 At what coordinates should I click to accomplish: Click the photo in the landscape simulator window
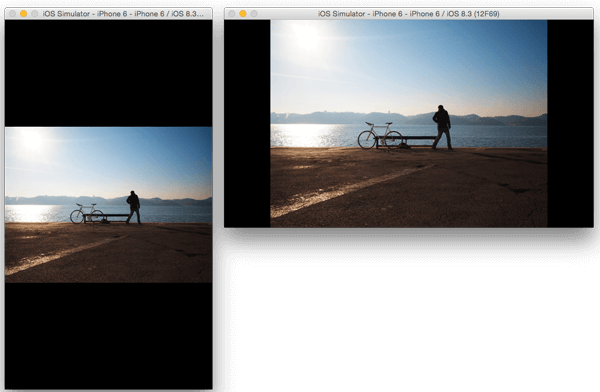(409, 124)
